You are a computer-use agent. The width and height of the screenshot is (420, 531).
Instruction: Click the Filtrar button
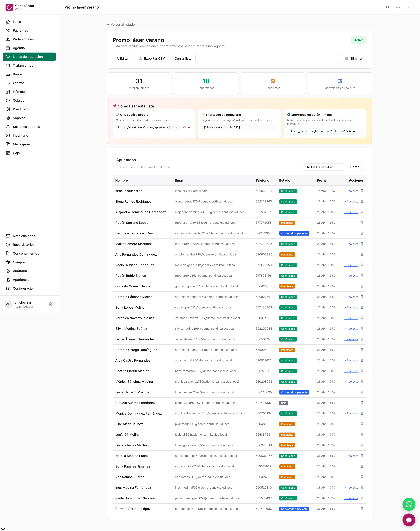[x=354, y=167]
